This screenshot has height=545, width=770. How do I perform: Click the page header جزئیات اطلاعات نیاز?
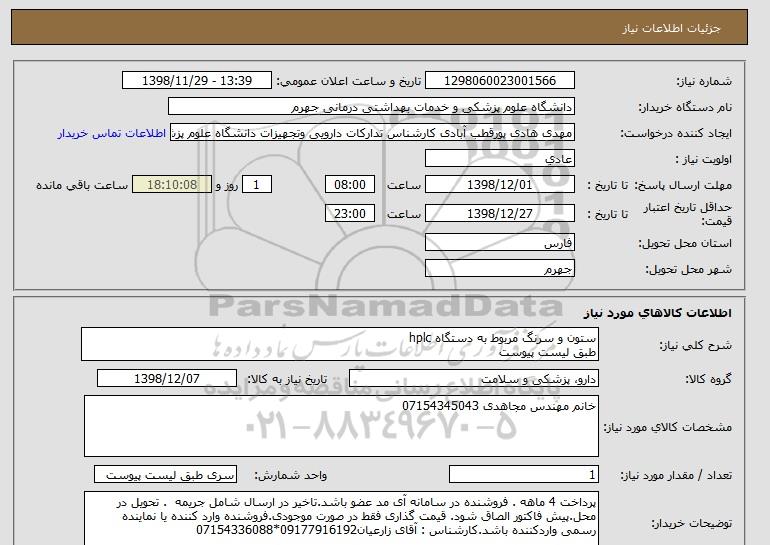tap(671, 28)
